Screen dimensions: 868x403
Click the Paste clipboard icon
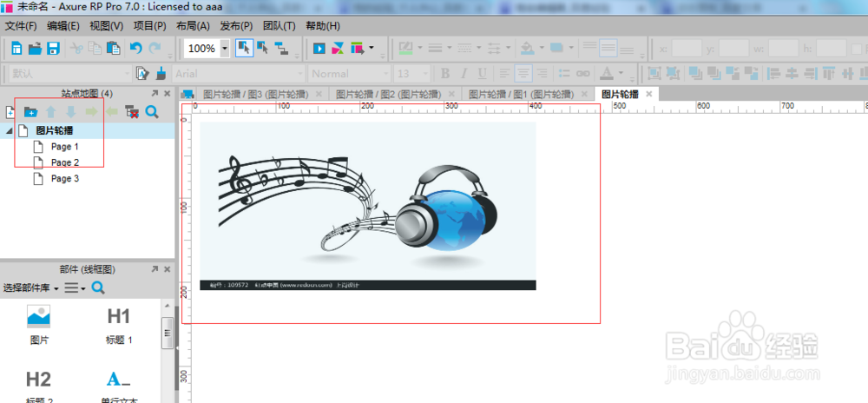click(113, 49)
